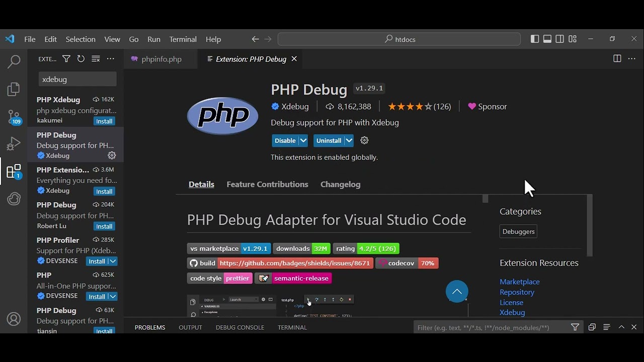Open the OUTPUT panel tab

pyautogui.click(x=190, y=327)
